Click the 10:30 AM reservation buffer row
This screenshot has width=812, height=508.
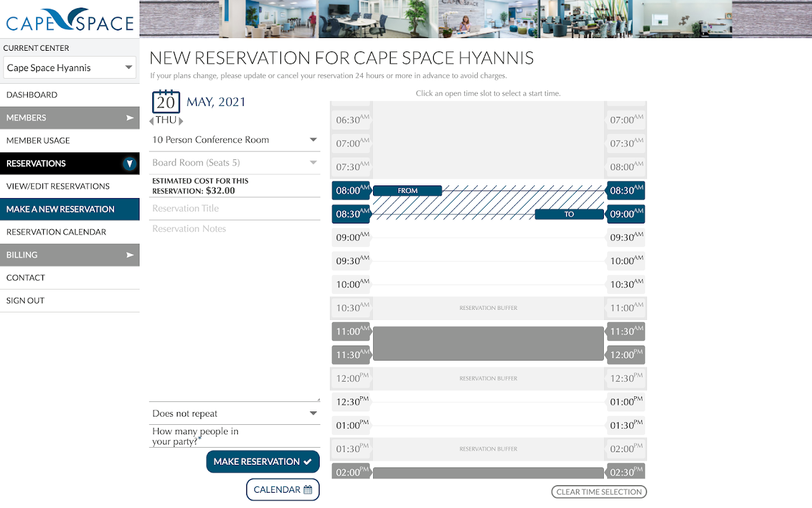point(488,308)
